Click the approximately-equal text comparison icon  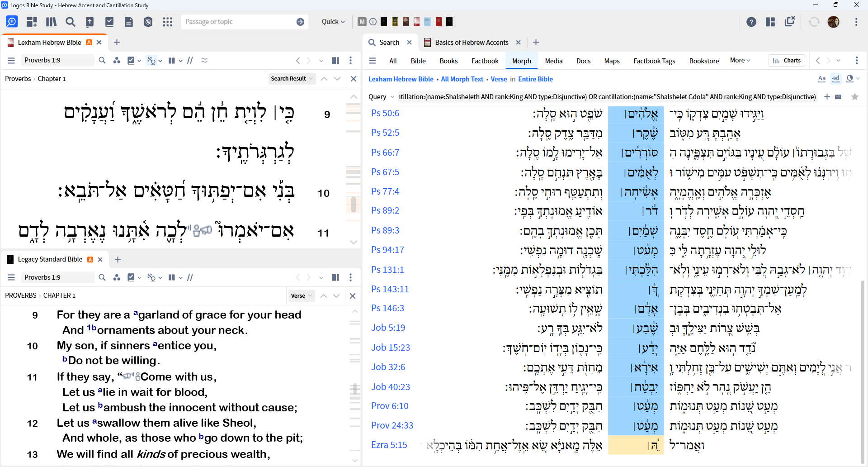click(204, 60)
